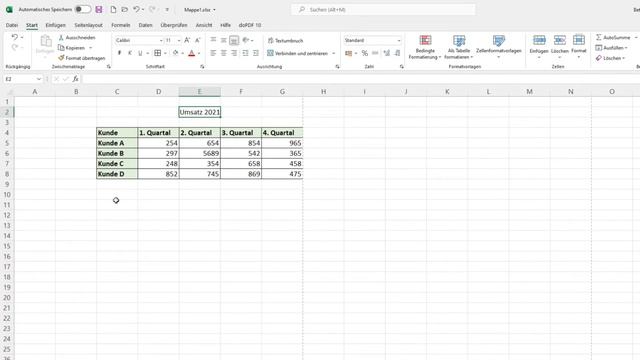Switch to the Überprüfen ribbon tab
The width and height of the screenshot is (640, 360).
pos(174,25)
